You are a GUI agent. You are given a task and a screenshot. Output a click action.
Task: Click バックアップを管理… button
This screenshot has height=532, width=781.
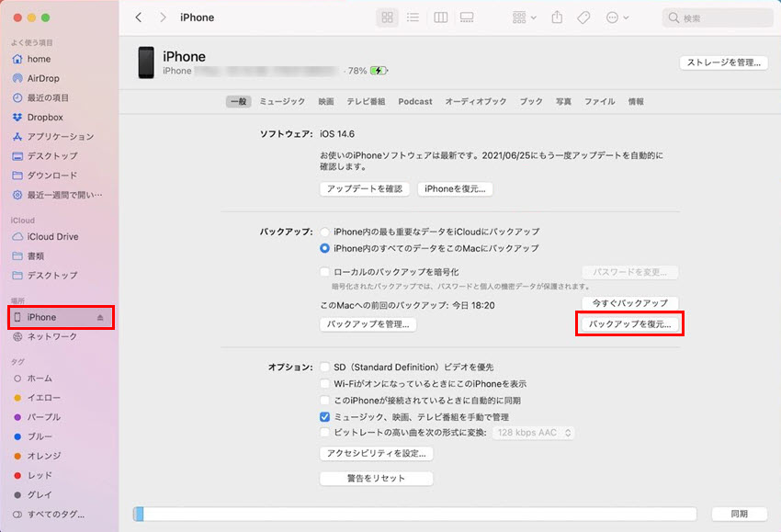[x=368, y=324]
